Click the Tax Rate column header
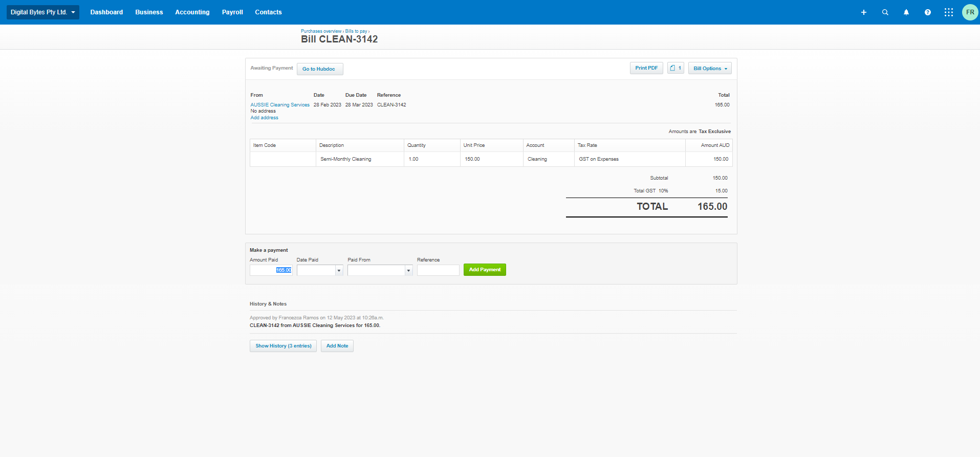The height and width of the screenshot is (457, 980). (630, 145)
